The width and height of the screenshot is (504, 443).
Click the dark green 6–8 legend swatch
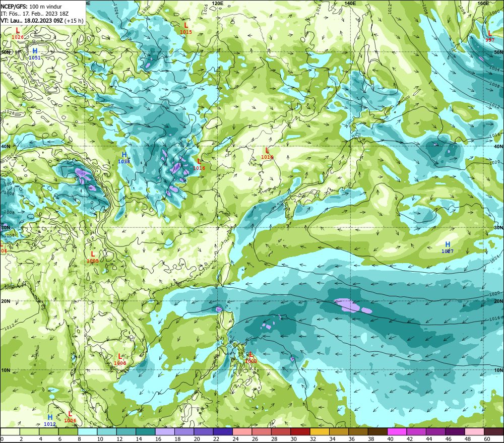68,431
